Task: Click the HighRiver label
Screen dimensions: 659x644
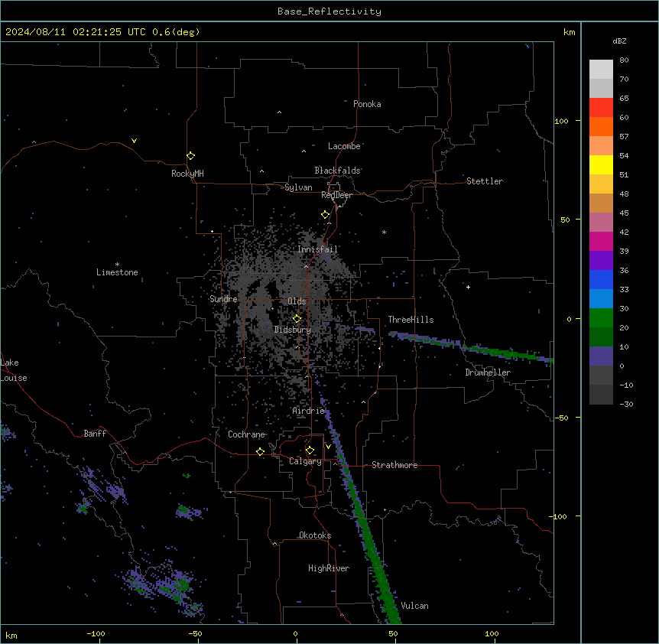Action: click(x=329, y=568)
